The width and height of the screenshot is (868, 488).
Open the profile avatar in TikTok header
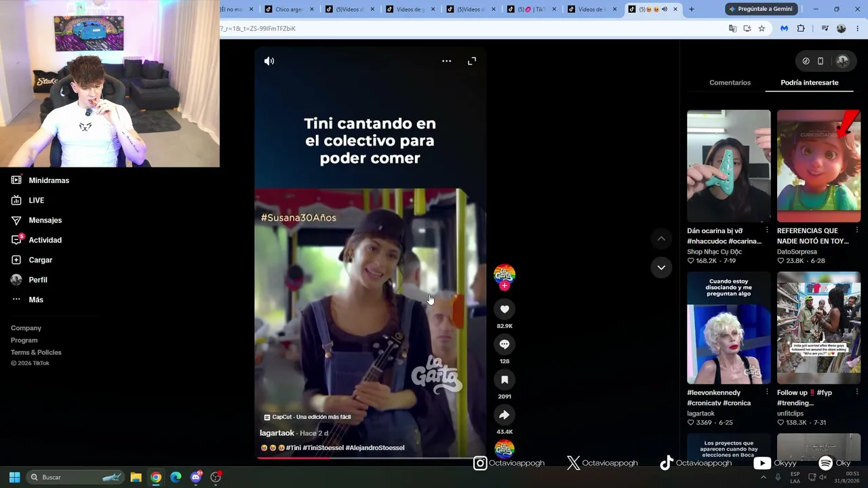[x=843, y=61]
